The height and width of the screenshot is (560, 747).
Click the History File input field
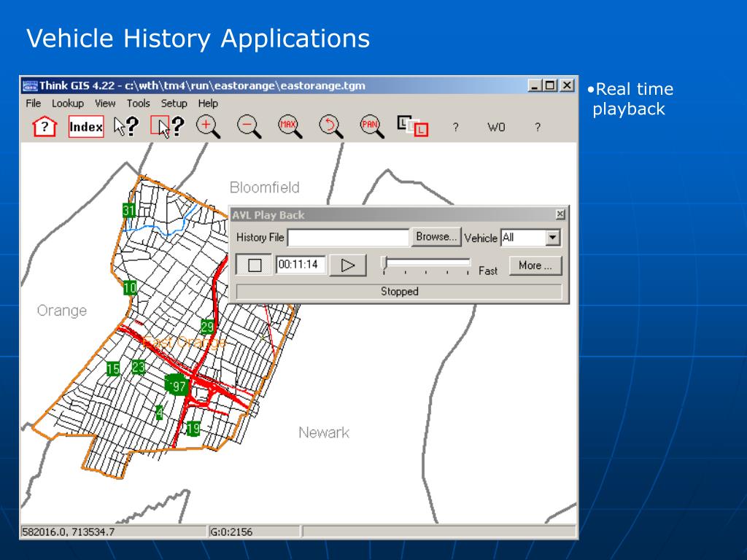click(x=348, y=237)
